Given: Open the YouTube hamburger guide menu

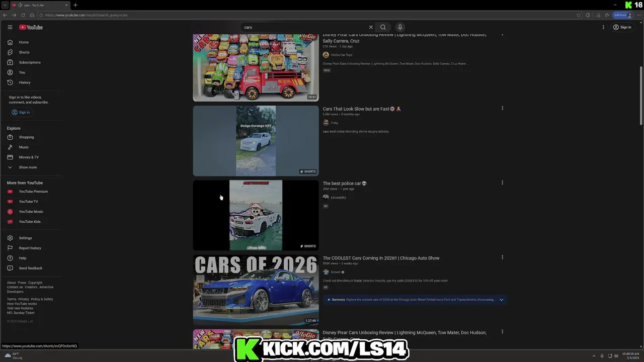Looking at the screenshot, I should click(x=10, y=27).
